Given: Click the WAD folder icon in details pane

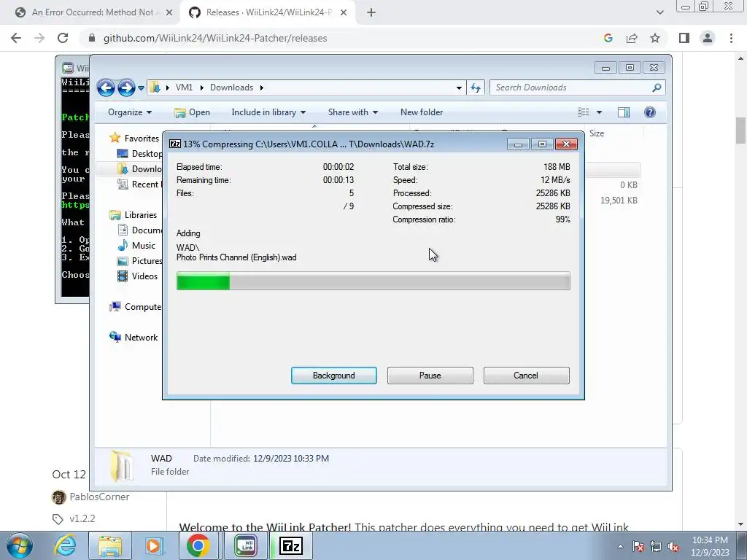Looking at the screenshot, I should (x=122, y=466).
